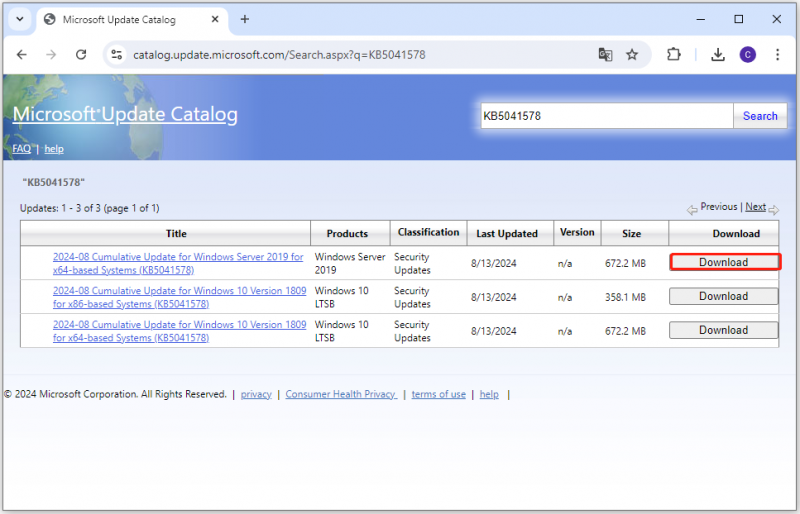Click the Windows Server 2019 product cell
800x514 pixels.
[x=350, y=263]
